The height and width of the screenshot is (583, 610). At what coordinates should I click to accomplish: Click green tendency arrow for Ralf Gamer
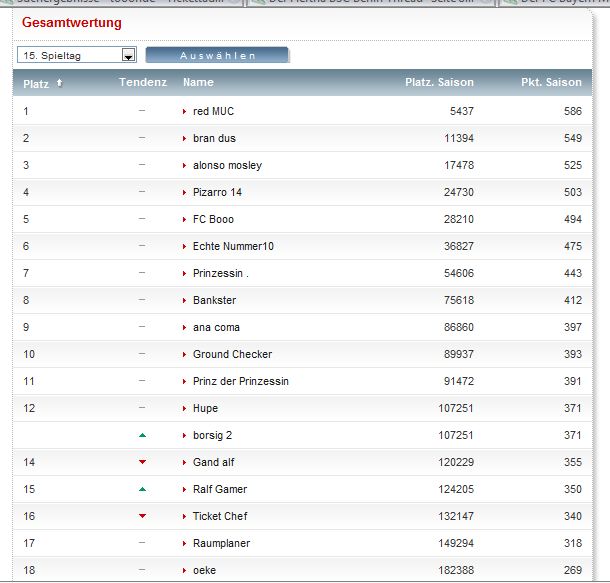pyautogui.click(x=142, y=489)
